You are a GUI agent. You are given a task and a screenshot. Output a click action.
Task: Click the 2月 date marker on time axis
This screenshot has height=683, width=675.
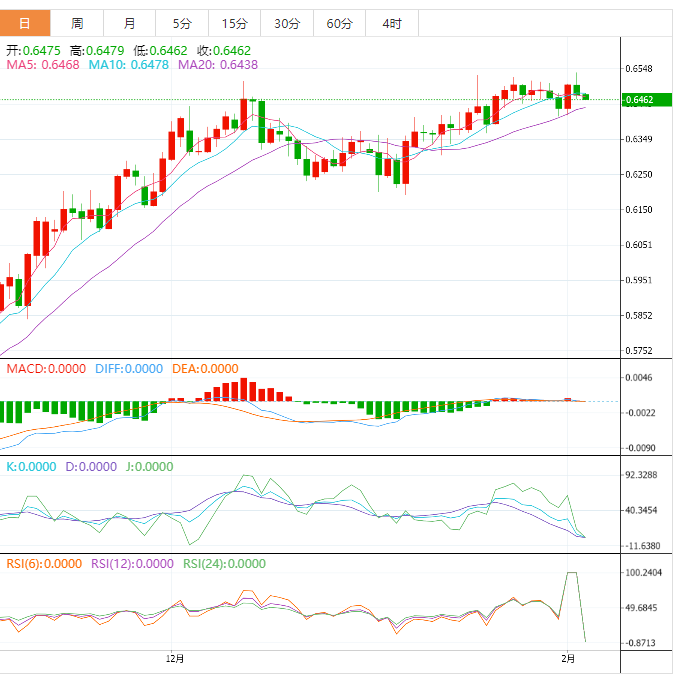(568, 658)
